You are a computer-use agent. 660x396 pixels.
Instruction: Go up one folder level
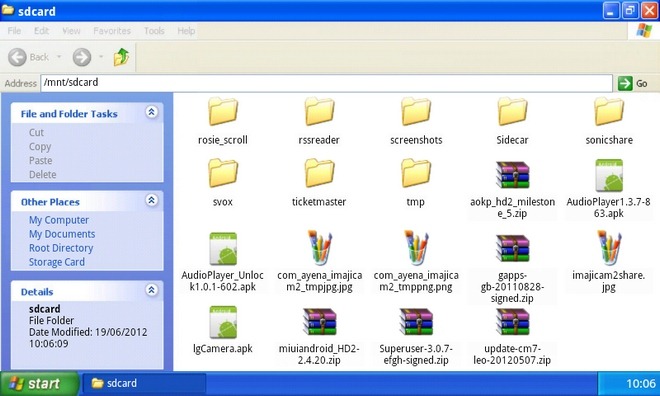coord(122,57)
